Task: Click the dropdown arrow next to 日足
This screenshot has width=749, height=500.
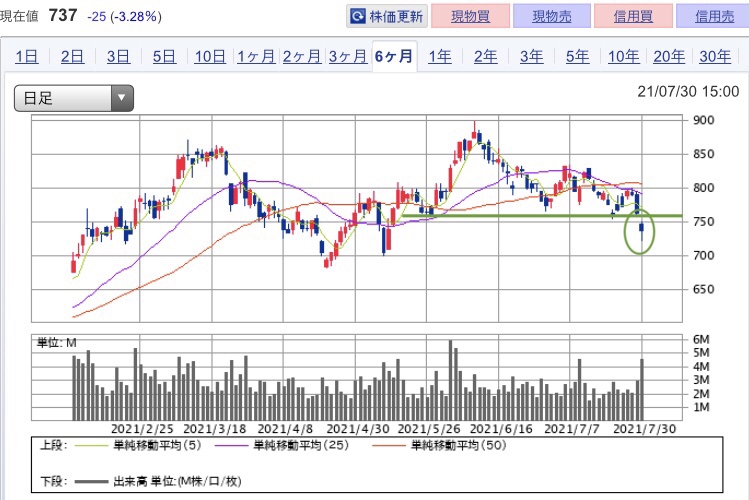Action: coord(122,98)
